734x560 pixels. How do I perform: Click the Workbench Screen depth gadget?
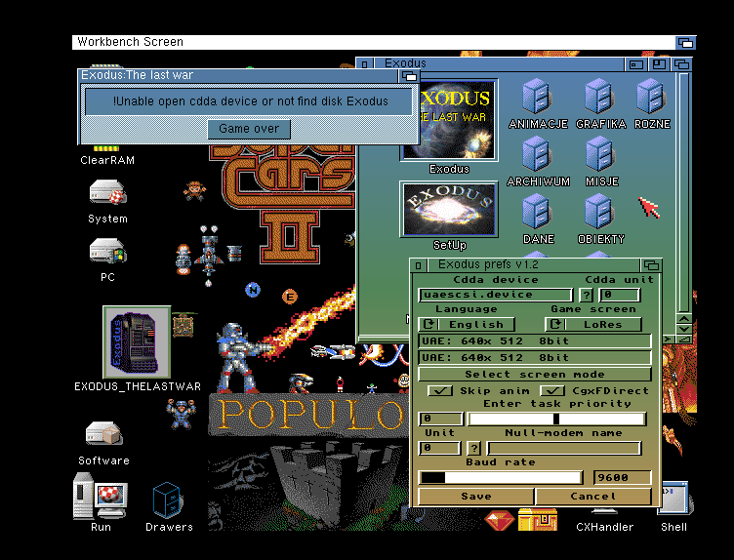click(x=686, y=43)
